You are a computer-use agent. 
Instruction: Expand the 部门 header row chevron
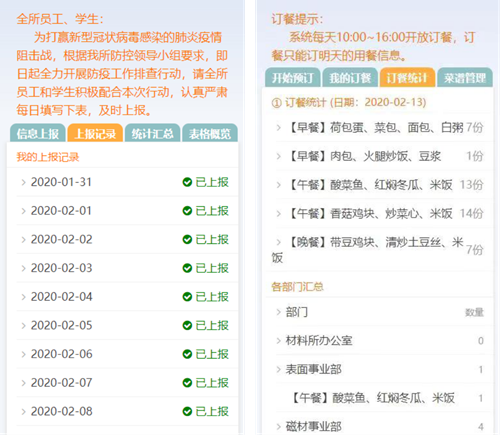pos(279,312)
